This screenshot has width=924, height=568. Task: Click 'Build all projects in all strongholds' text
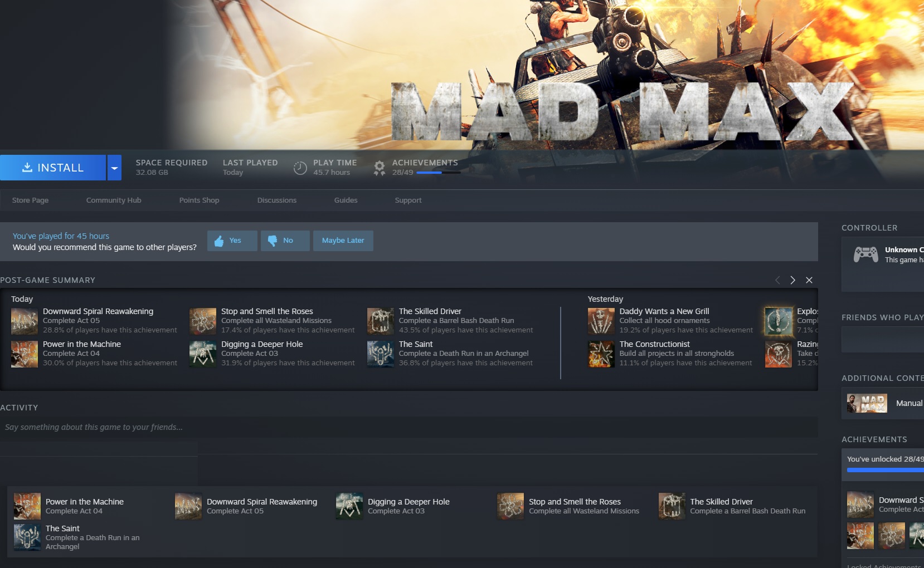(677, 353)
